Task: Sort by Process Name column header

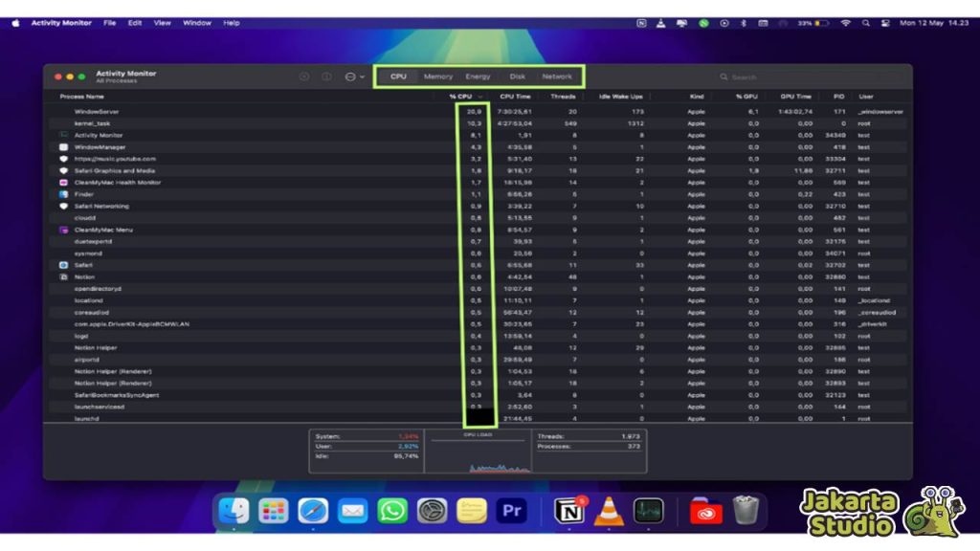Action: click(82, 97)
